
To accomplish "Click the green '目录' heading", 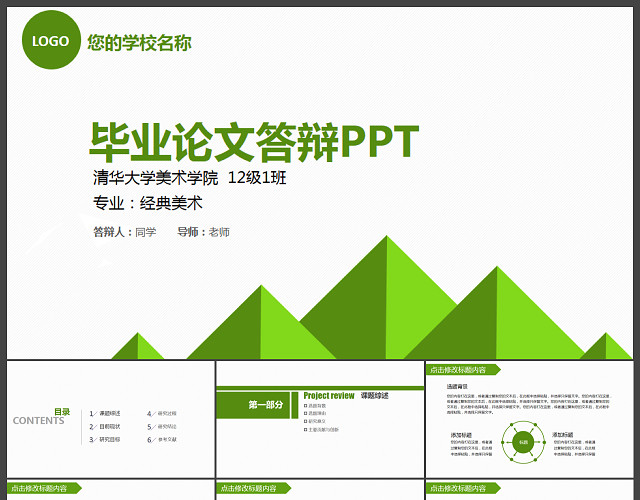I will 62,412.
